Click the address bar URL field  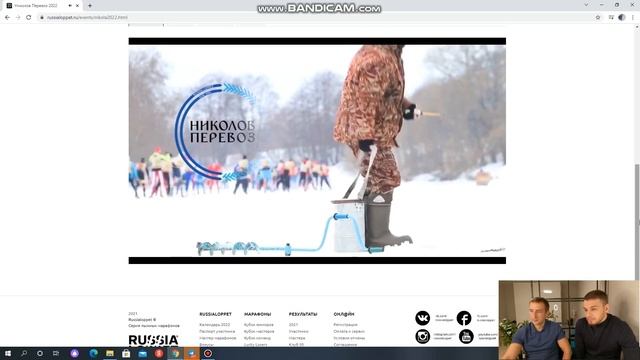(318, 17)
